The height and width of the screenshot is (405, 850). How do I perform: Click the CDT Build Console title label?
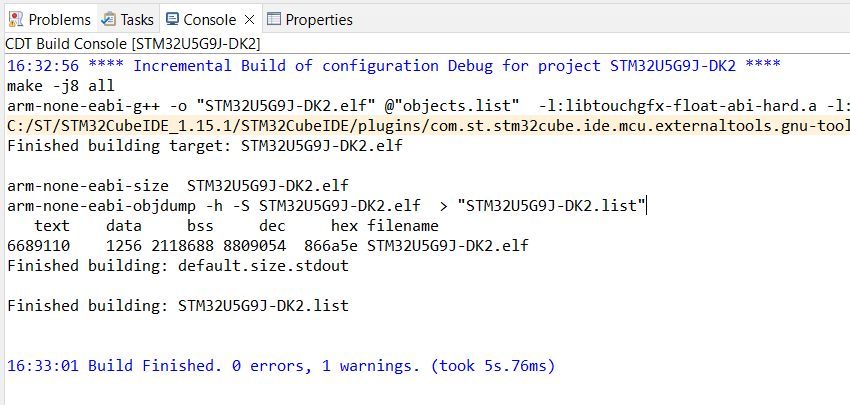pyautogui.click(x=133, y=44)
